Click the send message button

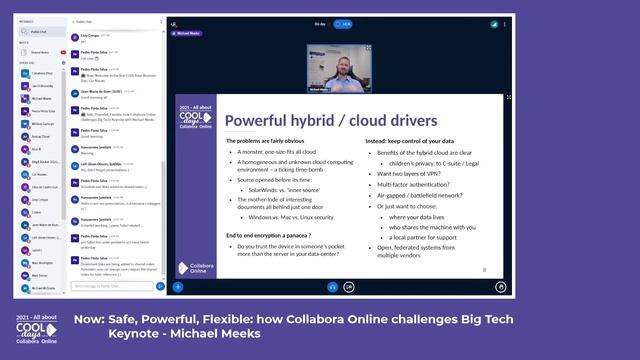tap(160, 286)
